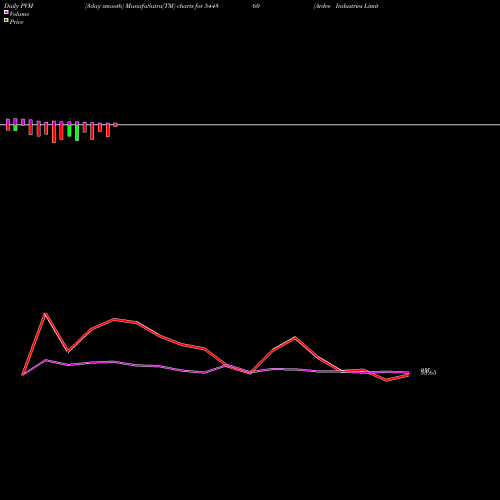Click the Daily PVM title text
500x500 pixels.
(x=19, y=6)
